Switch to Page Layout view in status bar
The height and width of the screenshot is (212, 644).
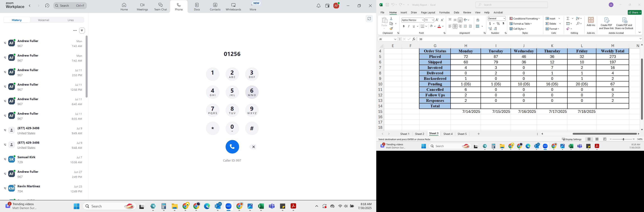coord(597,139)
